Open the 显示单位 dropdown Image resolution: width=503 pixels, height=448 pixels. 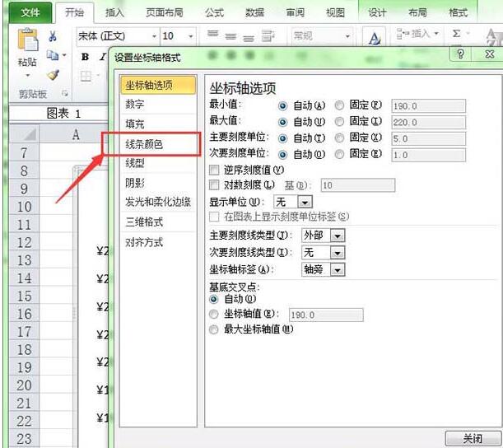[x=305, y=203]
